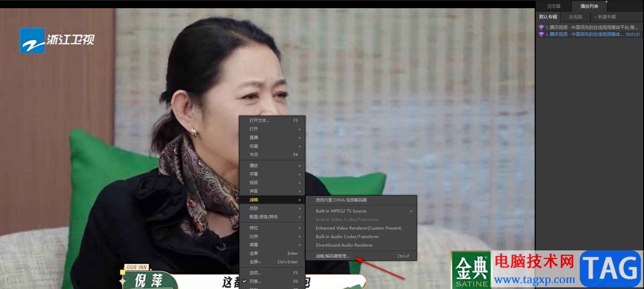The width and height of the screenshot is (644, 289).
Task: Open the 配置/语言/其他 submenu
Action: (272, 217)
